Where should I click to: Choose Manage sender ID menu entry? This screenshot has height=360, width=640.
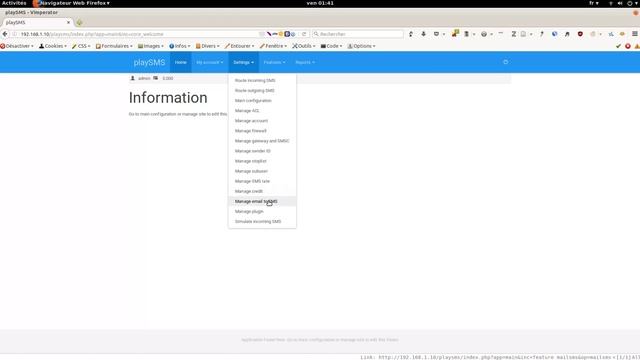click(x=262, y=151)
